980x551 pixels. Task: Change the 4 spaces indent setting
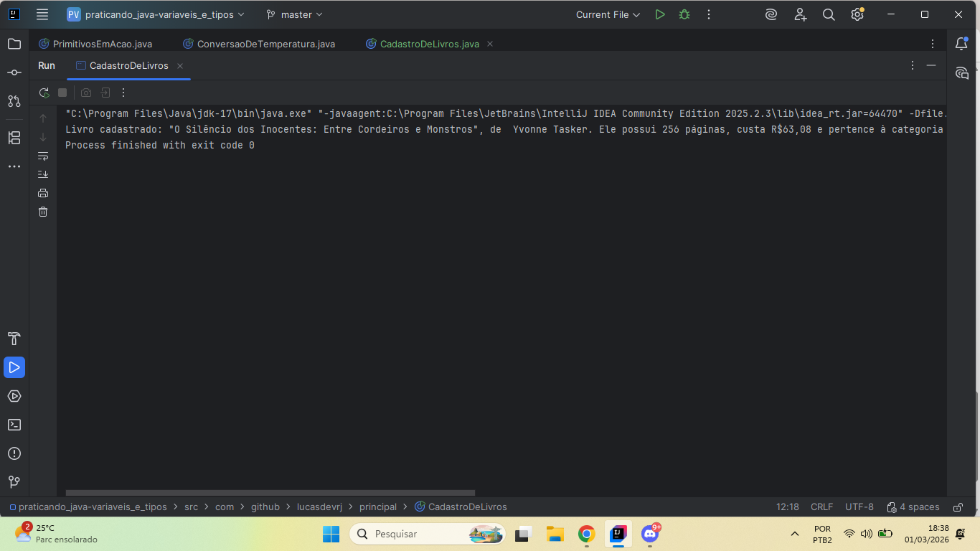[x=913, y=507]
